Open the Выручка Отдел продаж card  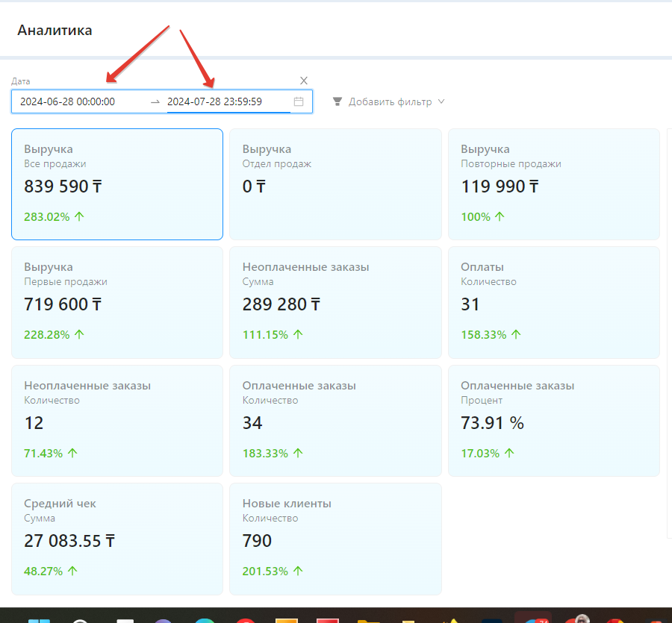coord(335,184)
